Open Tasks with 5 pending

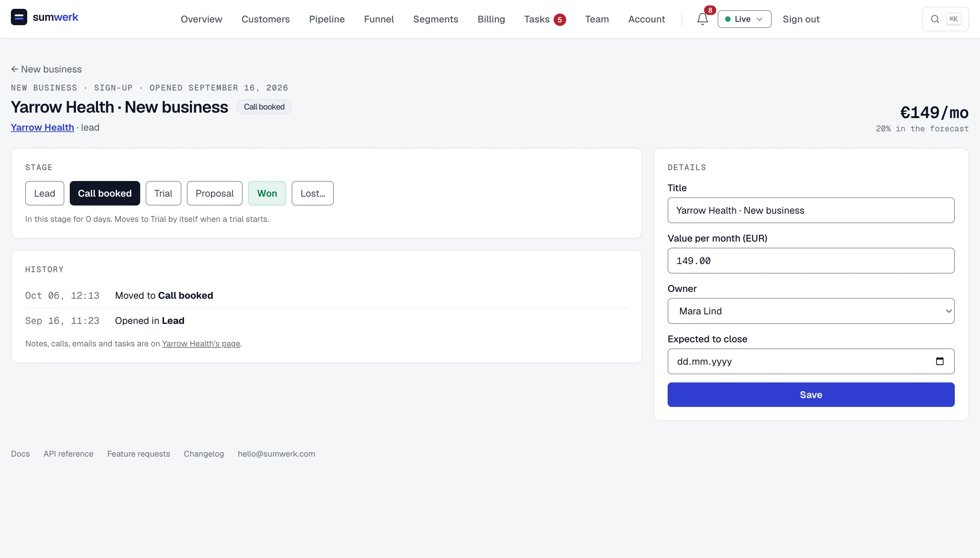545,19
